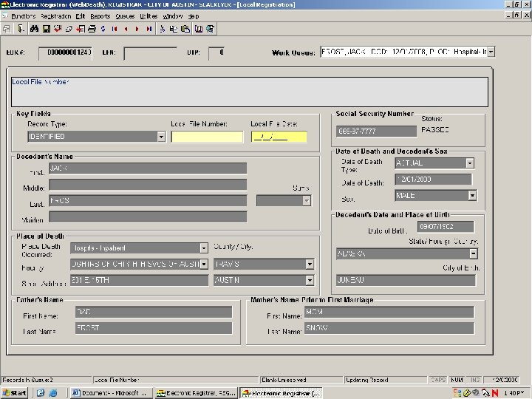The height and width of the screenshot is (399, 532).
Task: Click the red spell check icon
Action: 58,29
